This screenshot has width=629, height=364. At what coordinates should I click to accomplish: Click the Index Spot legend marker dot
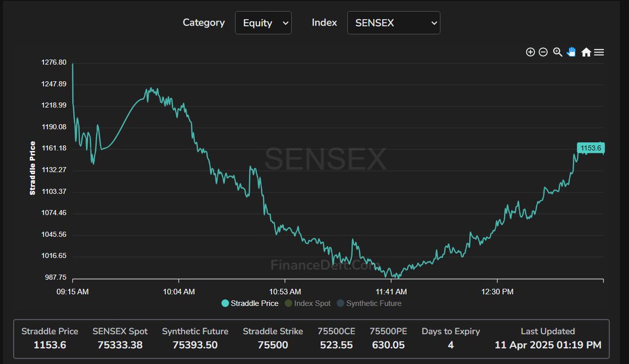pos(289,303)
